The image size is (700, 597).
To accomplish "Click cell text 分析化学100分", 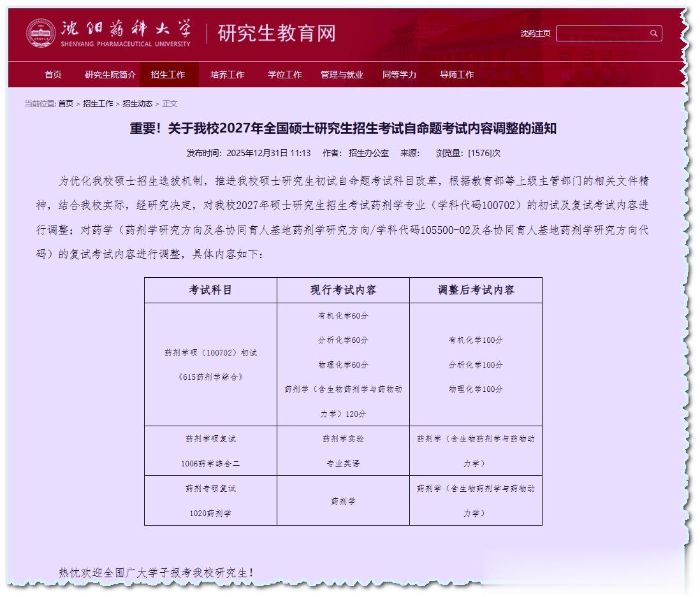I will point(476,365).
